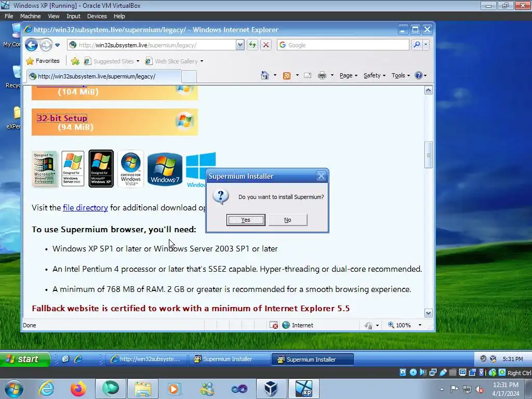Open the file directory link
This screenshot has width=532, height=399.
85,208
